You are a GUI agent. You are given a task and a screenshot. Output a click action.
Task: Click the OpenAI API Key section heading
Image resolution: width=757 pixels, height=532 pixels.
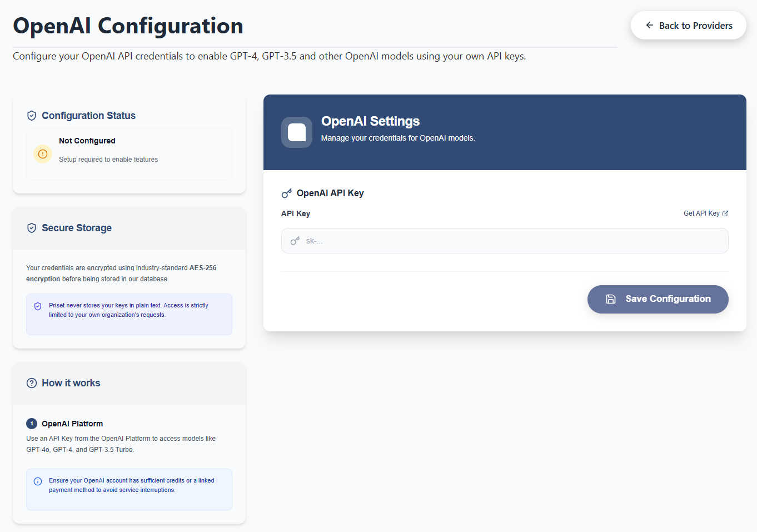click(x=330, y=193)
